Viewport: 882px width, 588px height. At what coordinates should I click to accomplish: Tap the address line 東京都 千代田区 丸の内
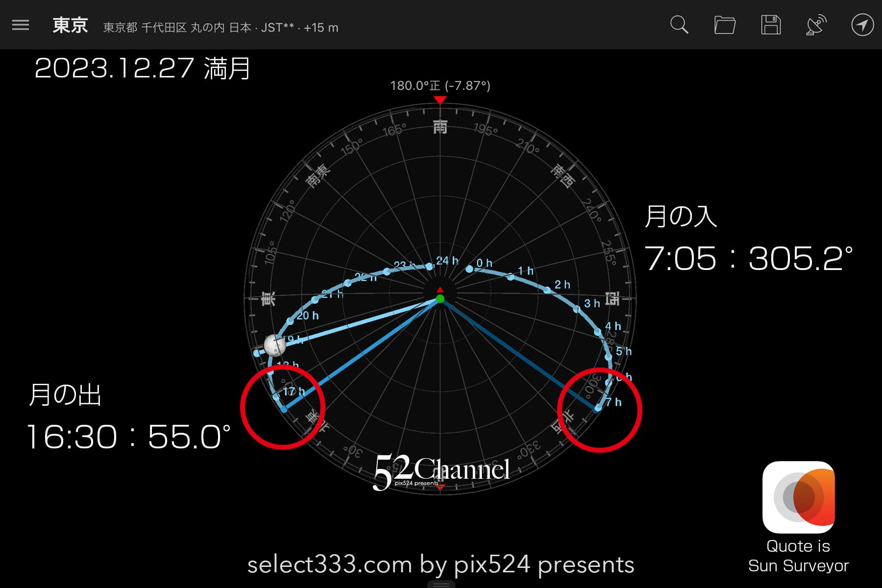click(x=164, y=27)
